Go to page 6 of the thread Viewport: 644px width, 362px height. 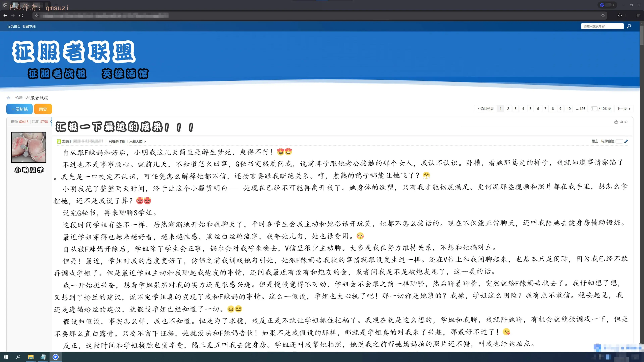point(538,108)
